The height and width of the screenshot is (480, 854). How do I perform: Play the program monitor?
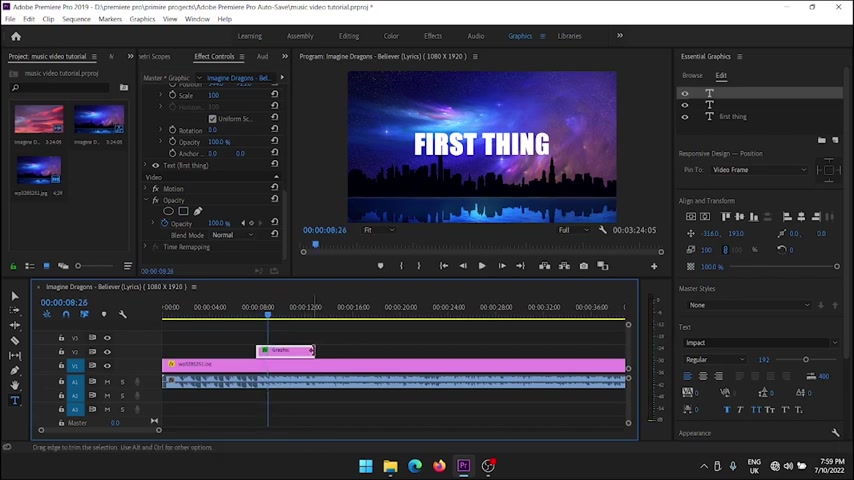[482, 266]
